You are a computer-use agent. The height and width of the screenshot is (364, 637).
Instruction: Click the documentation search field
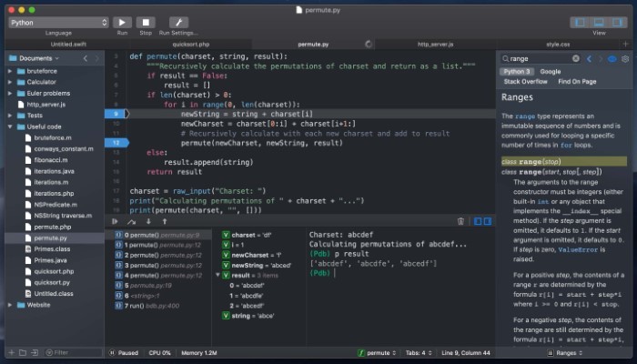(x=541, y=59)
